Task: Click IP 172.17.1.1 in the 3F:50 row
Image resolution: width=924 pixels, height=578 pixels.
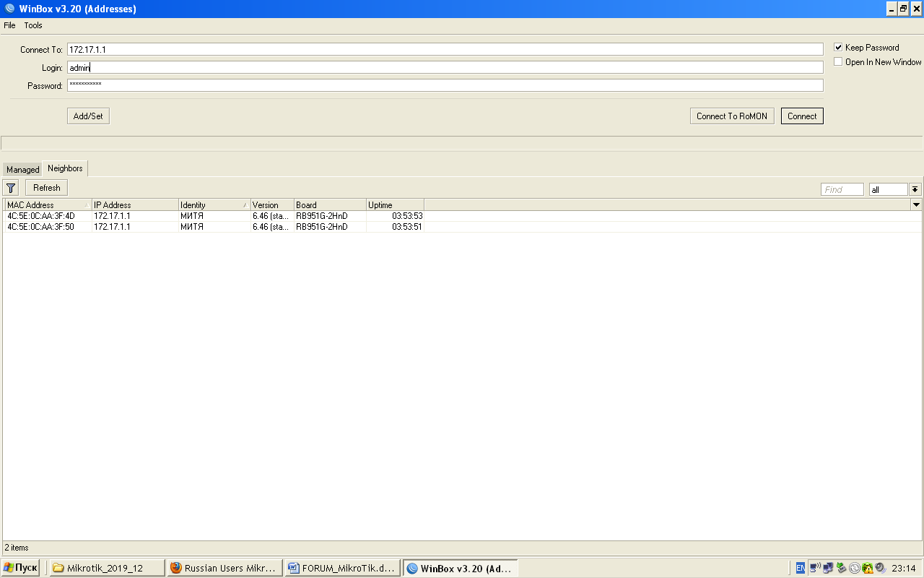Action: tap(112, 227)
